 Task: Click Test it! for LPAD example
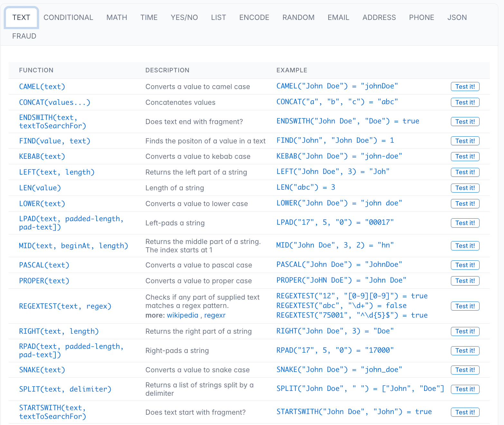[465, 223]
